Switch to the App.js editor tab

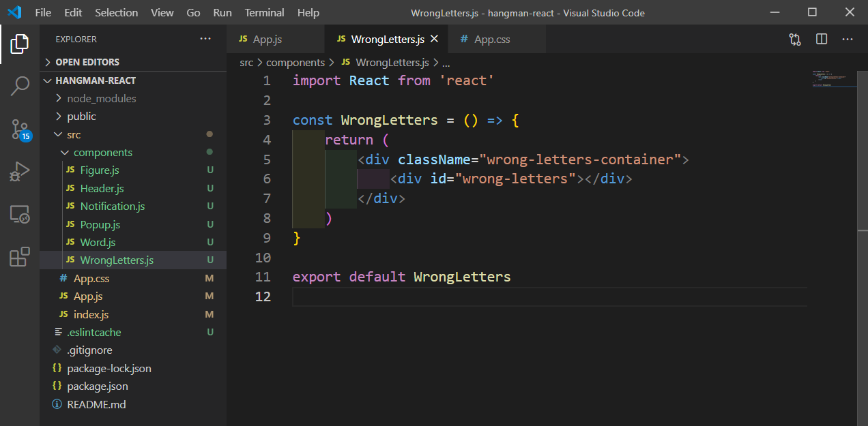276,40
